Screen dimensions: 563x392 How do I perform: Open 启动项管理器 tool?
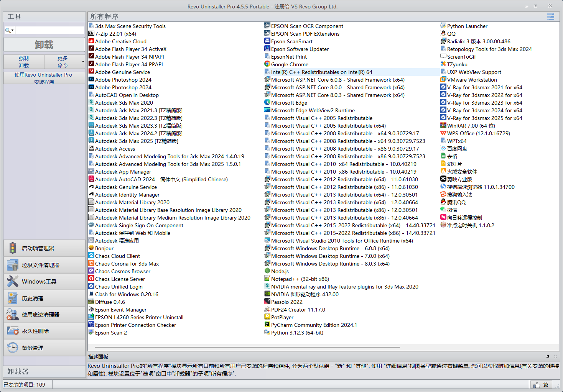[x=44, y=248]
